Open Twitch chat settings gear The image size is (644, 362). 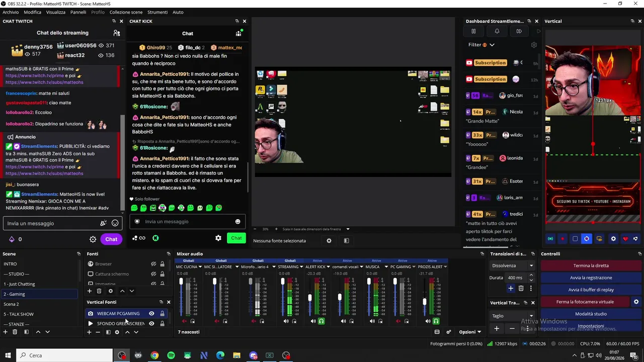coord(93,239)
